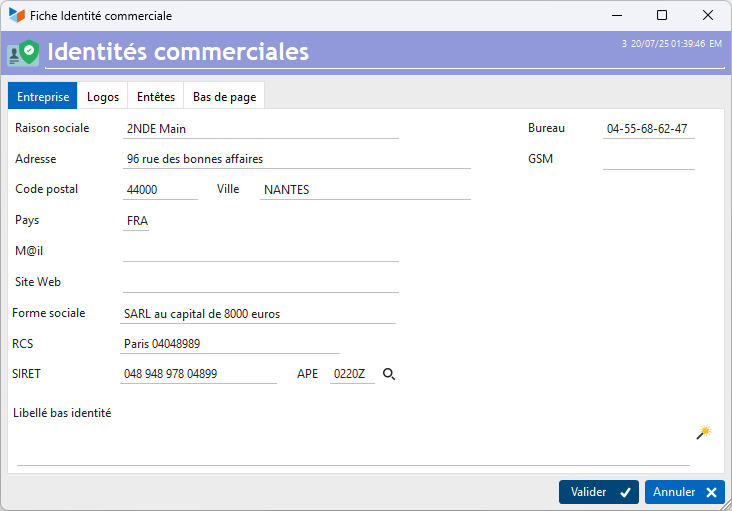The width and height of the screenshot is (732, 511).
Task: Focus the empty M@il field
Action: pos(260,252)
